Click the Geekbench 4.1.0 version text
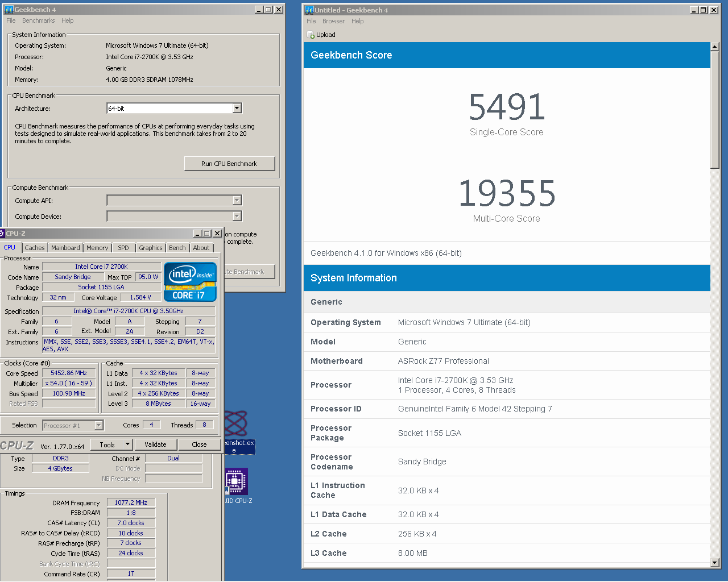 point(386,253)
